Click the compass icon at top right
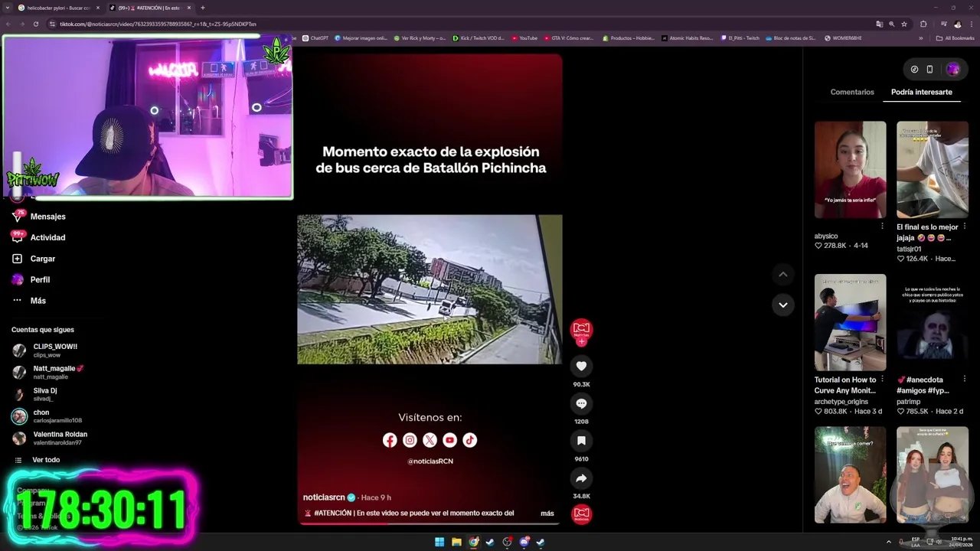The image size is (980, 551). 914,69
